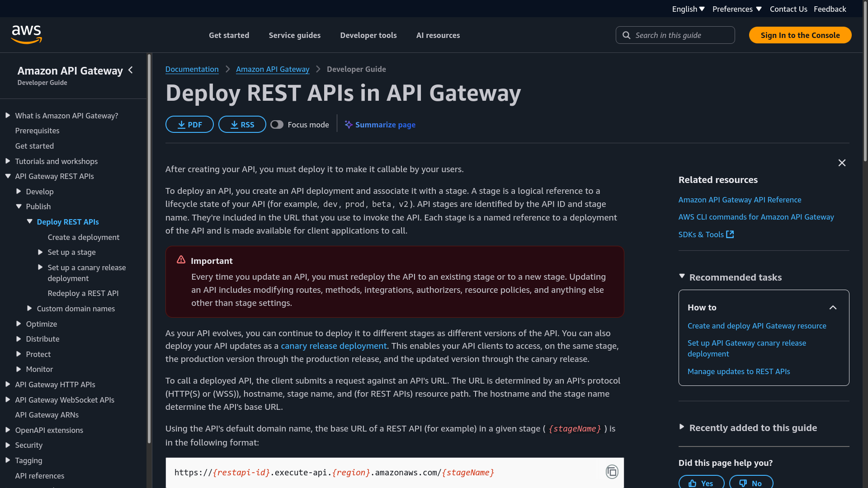
Task: Expand Set up a stage arrow
Action: 40,252
